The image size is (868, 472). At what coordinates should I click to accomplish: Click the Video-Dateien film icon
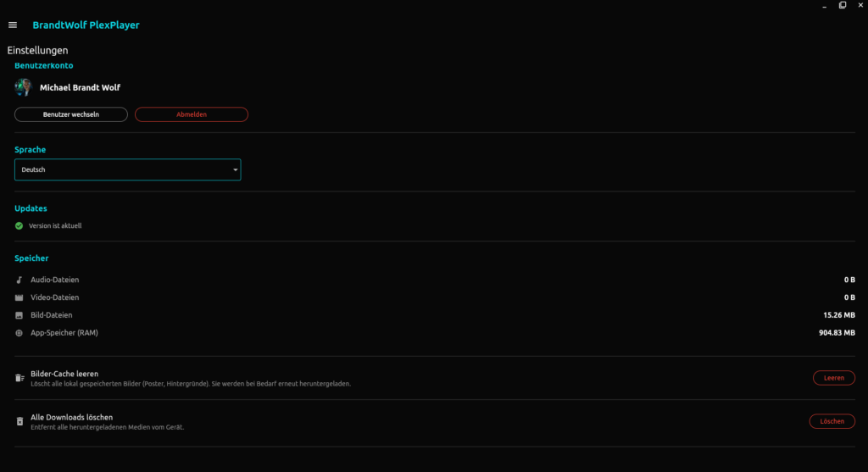click(x=19, y=297)
